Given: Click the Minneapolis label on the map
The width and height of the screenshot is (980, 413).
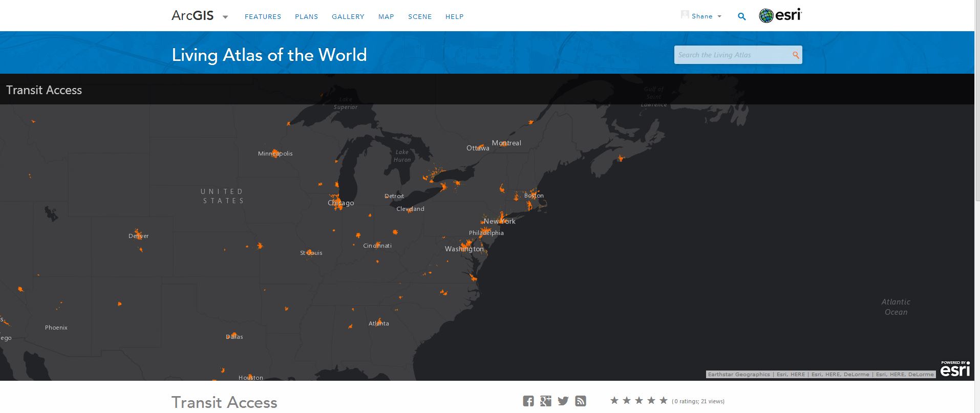Looking at the screenshot, I should click(x=275, y=154).
